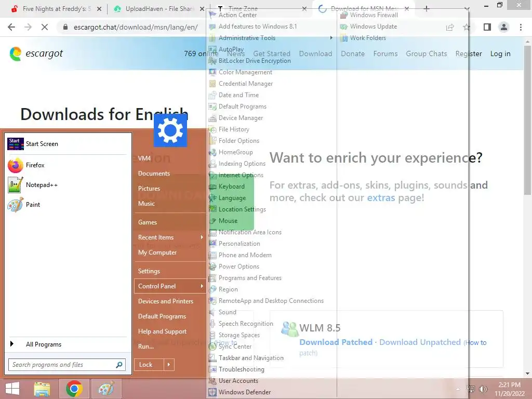This screenshot has width=532, height=399.
Task: Open the Chrome profile avatar
Action: [504, 27]
